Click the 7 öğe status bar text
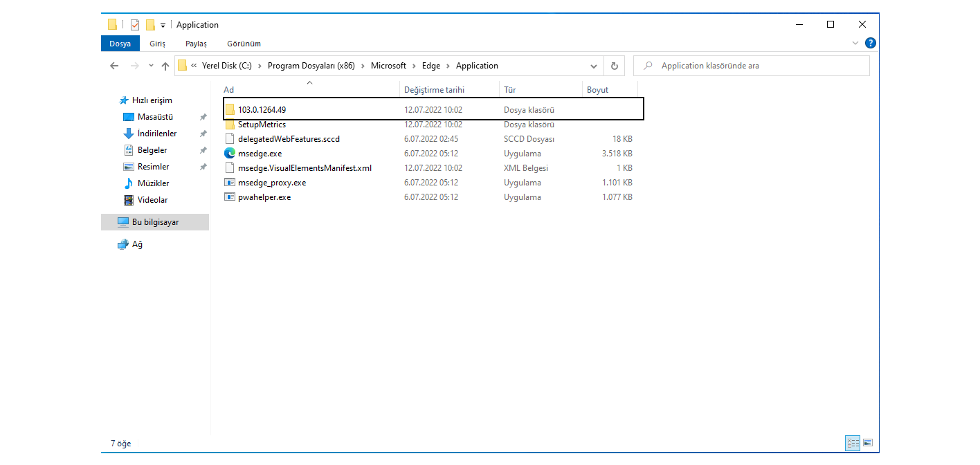Image resolution: width=980 pixels, height=465 pixels. click(x=120, y=443)
